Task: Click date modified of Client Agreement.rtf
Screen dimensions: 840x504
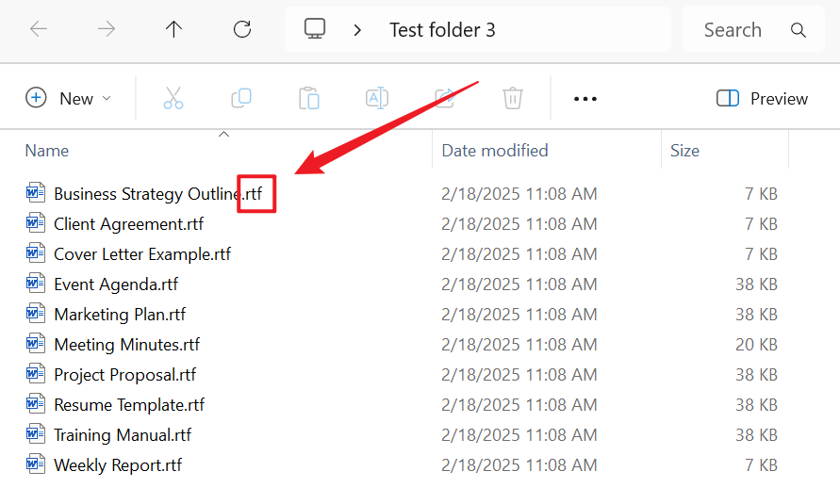Action: coord(519,223)
